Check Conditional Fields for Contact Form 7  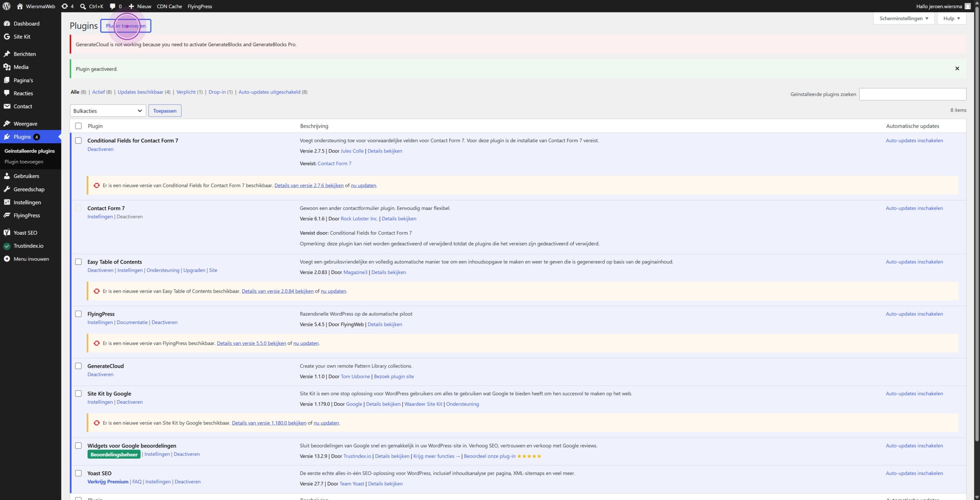coord(78,140)
